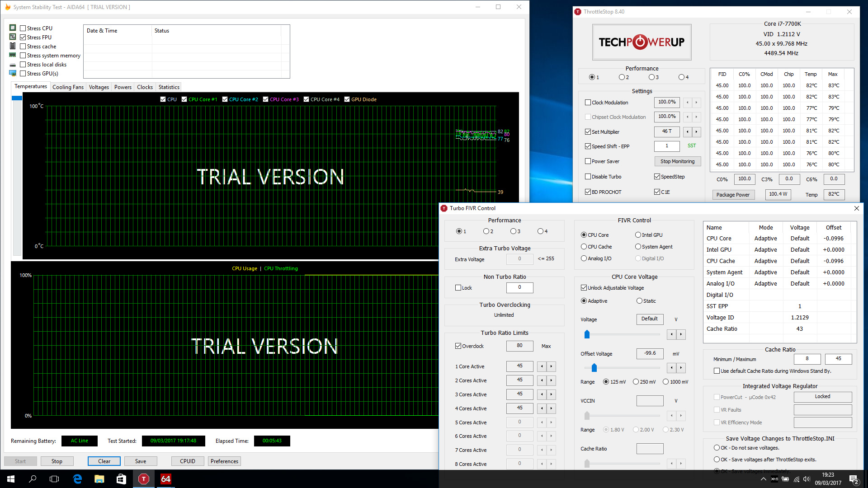Viewport: 868px width, 488px height.
Task: Open the Voltages tab in AIDA64
Action: [99, 87]
